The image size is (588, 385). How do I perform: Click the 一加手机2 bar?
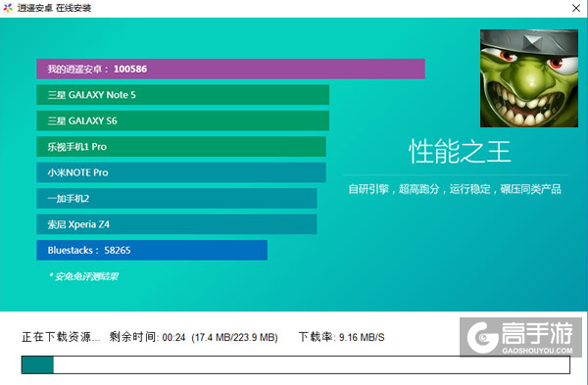tap(176, 198)
